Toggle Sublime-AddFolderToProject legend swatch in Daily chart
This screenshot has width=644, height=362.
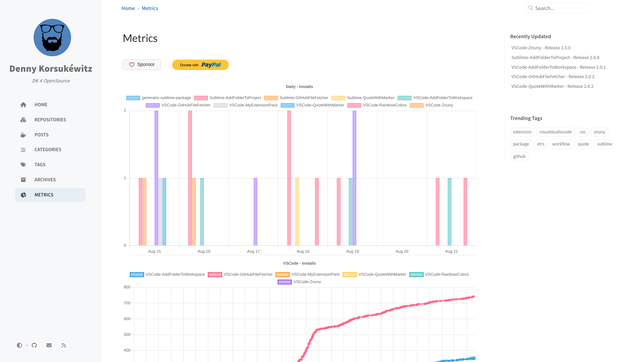(201, 98)
